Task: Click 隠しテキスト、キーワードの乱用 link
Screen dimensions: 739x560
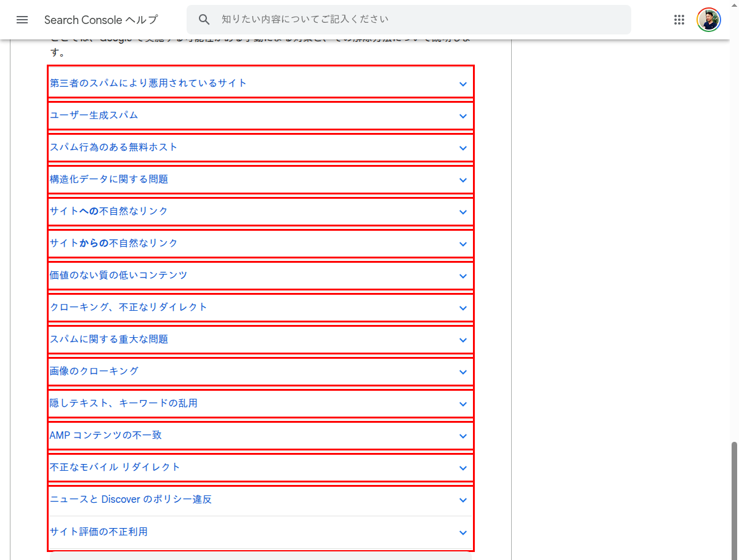Action: [x=124, y=404]
